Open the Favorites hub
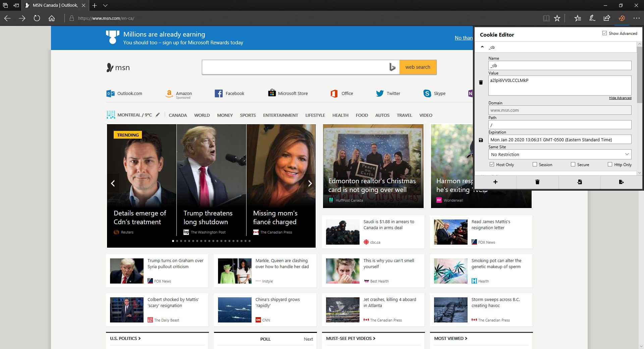Screen dimensions: 644x349 pyautogui.click(x=578, y=18)
